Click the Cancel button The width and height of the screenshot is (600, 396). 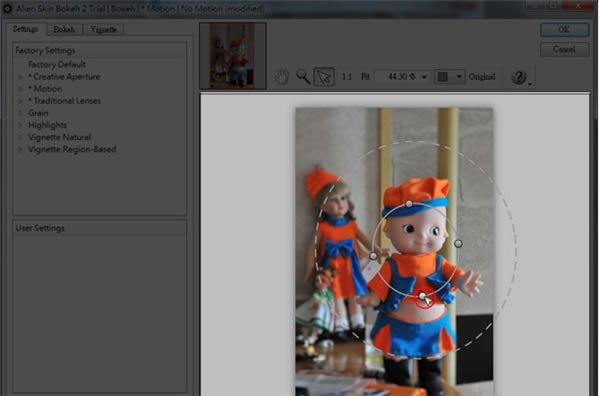coord(564,49)
